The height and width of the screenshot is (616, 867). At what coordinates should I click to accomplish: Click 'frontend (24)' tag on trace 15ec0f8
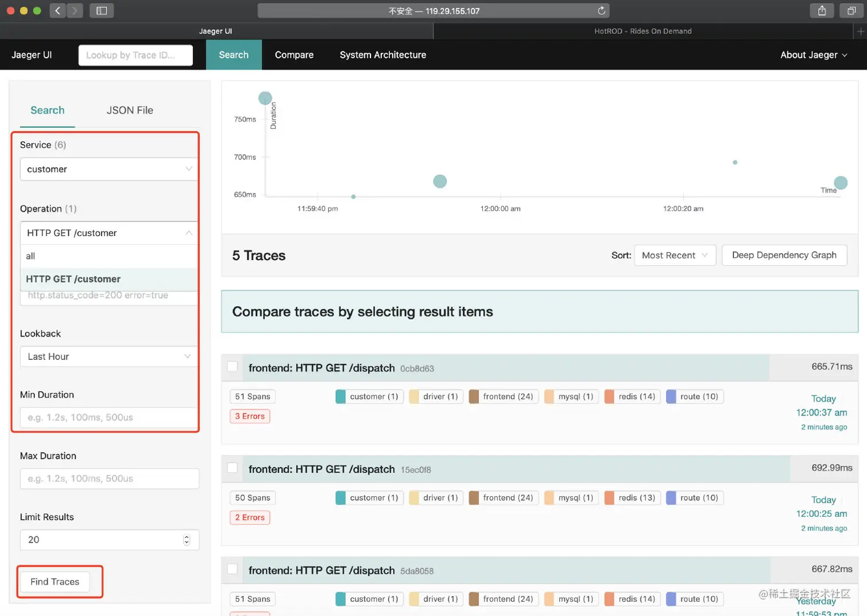(503, 498)
